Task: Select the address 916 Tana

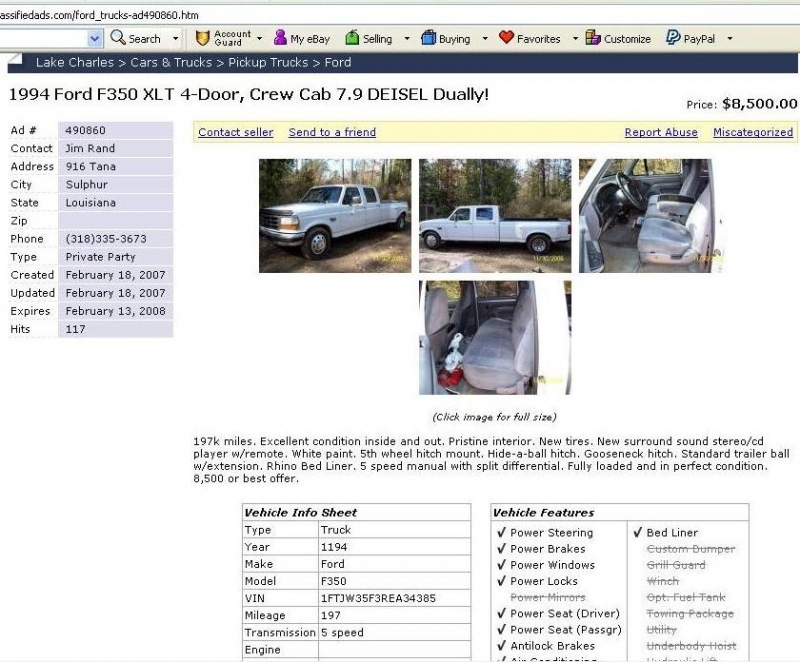Action: (x=91, y=166)
